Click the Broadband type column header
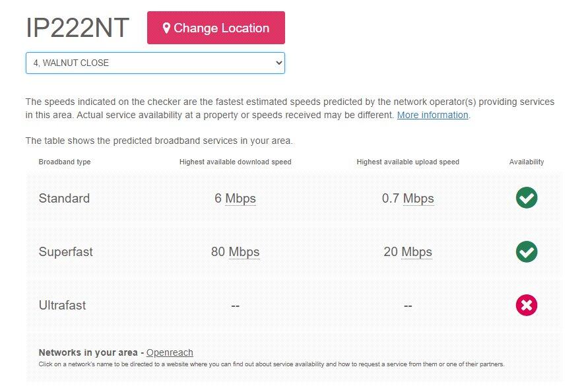Image resolution: width=586 pixels, height=392 pixels. (x=65, y=162)
